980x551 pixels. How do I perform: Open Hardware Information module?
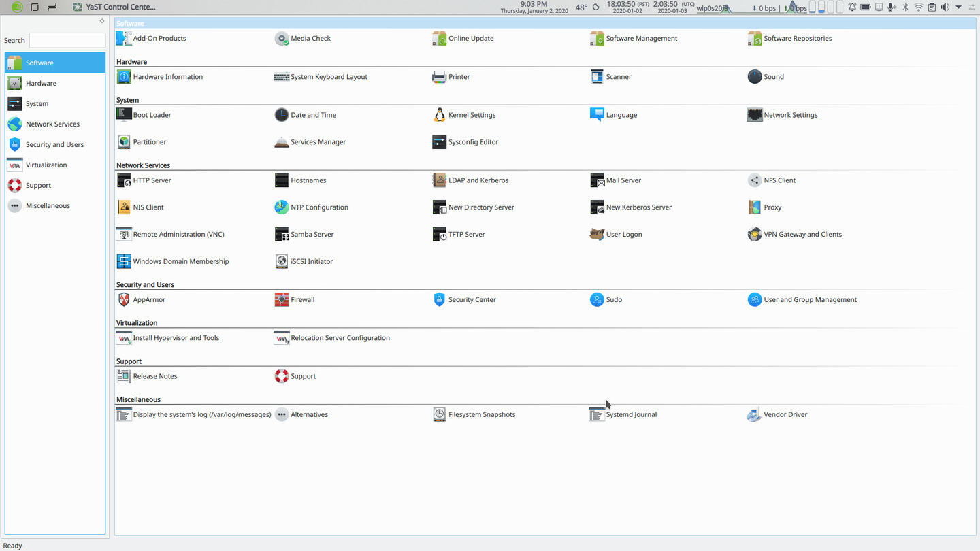160,77
